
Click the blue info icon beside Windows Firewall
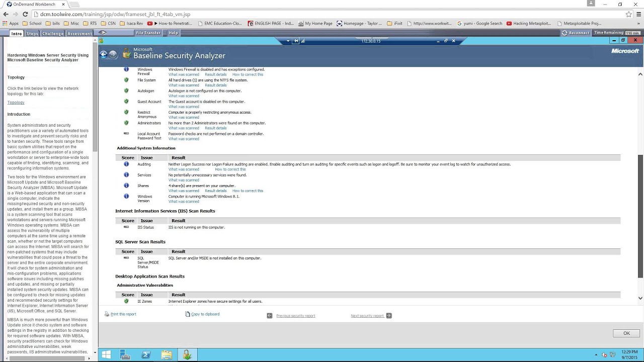tap(126, 69)
